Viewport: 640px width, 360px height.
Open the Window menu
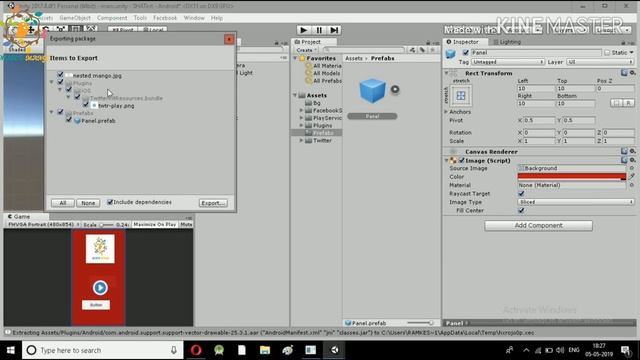[194, 18]
